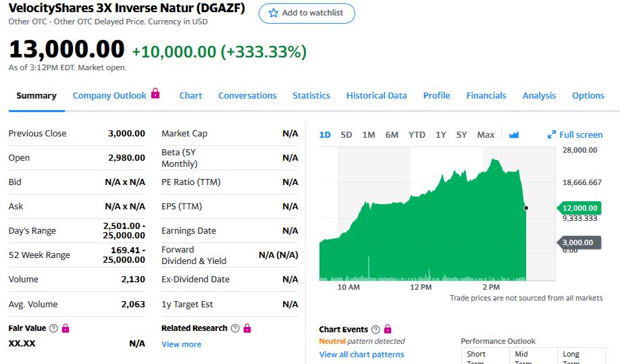This screenshot has width=620, height=364.
Task: Click the main price 13,000.00
Action: [66, 49]
